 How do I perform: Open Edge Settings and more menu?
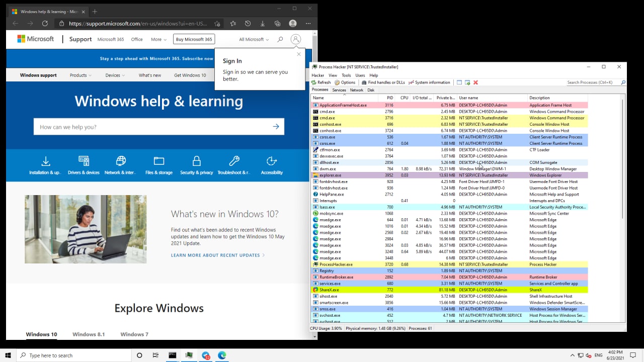(308, 24)
